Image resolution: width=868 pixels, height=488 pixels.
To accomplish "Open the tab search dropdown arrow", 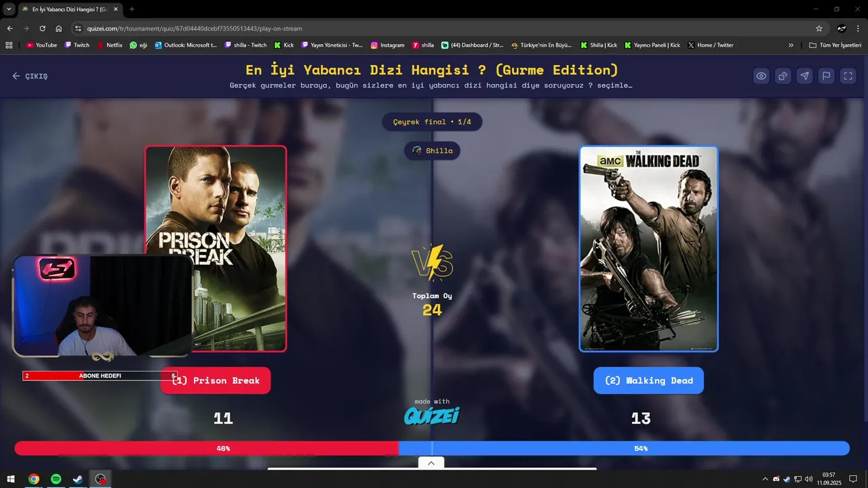I will pyautogui.click(x=9, y=9).
